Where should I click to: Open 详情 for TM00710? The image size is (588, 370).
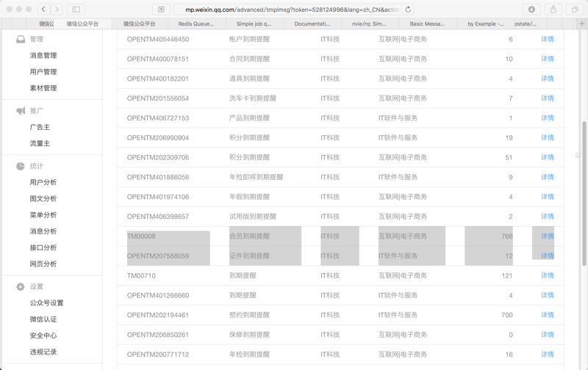pos(547,275)
